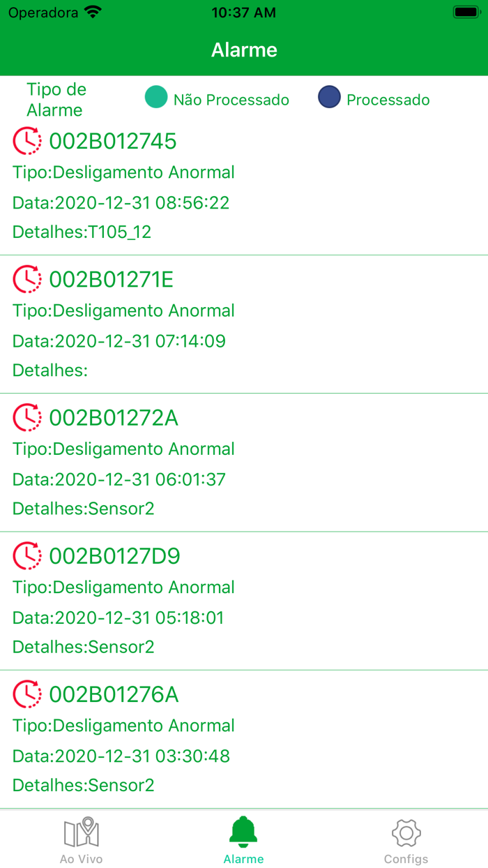Screen dimensions: 488x868
Task: Filter by Não Processado label
Action: click(x=231, y=100)
